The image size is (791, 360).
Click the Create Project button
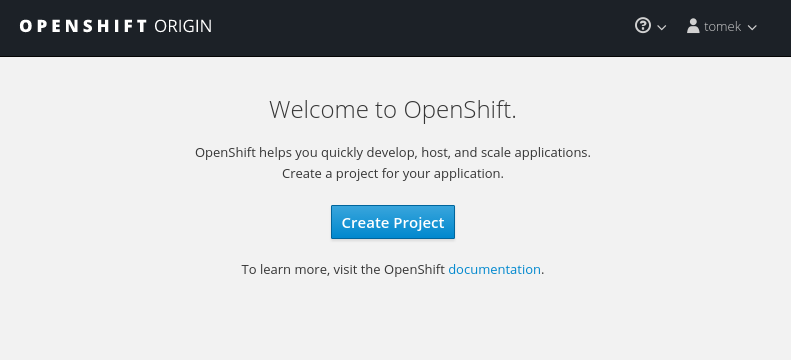click(x=393, y=222)
